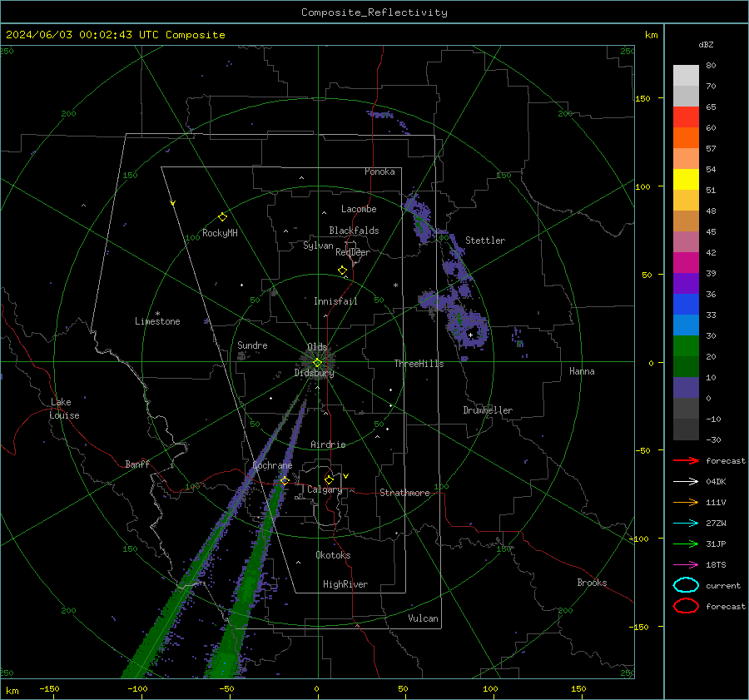This screenshot has height=700, width=749.
Task: Pick the bright green 20-30 dBZ swatch
Action: [x=686, y=346]
